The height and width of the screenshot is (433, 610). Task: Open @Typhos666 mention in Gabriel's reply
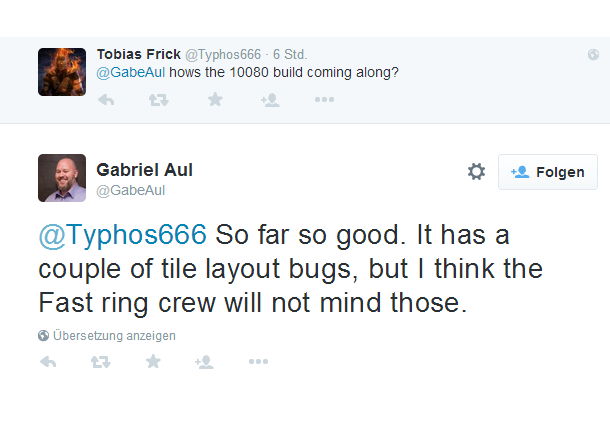(x=123, y=235)
